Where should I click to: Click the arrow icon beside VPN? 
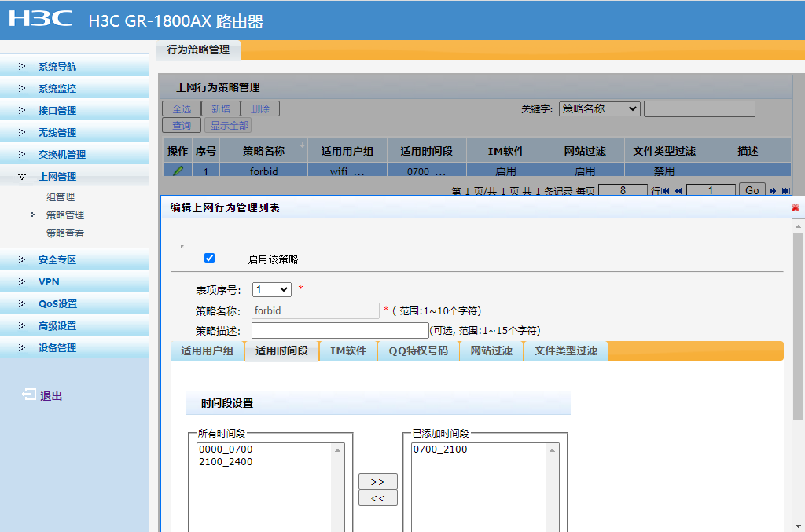(21, 281)
